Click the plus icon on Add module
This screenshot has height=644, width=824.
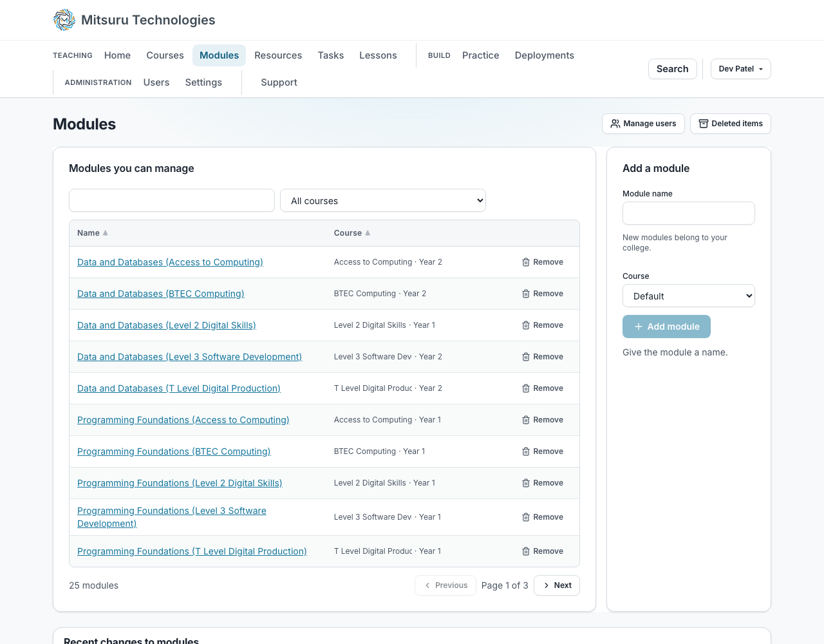click(639, 327)
